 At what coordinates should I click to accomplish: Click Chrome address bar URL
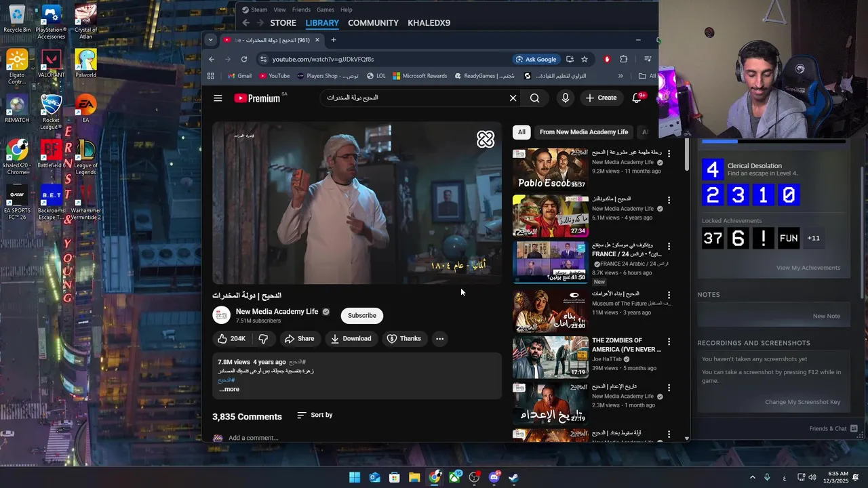tap(323, 59)
